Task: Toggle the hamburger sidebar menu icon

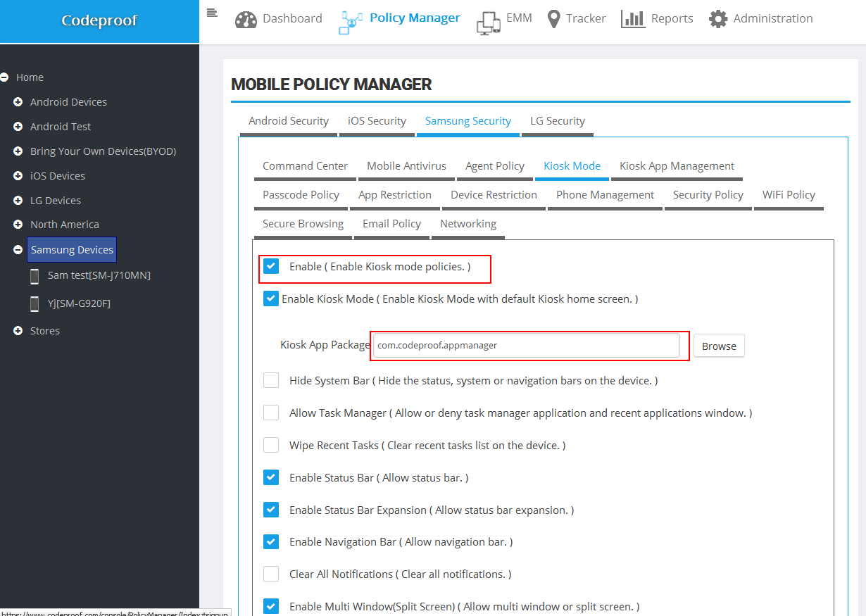Action: pyautogui.click(x=212, y=12)
